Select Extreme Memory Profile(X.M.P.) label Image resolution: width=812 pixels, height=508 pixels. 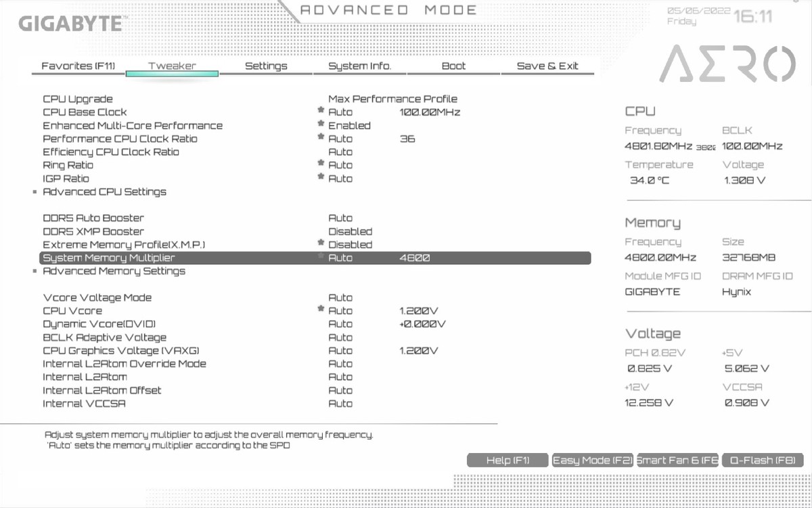(x=123, y=245)
